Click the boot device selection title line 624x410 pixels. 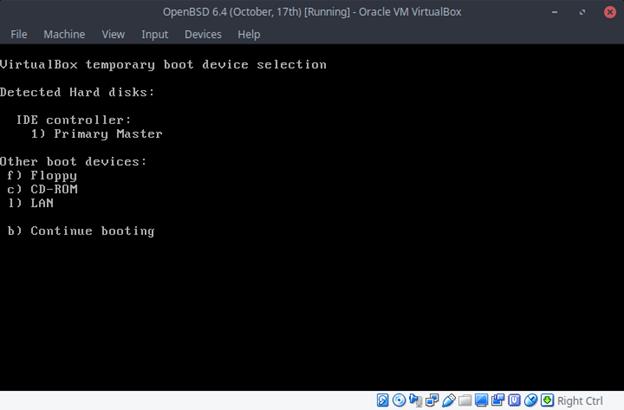pyautogui.click(x=163, y=64)
